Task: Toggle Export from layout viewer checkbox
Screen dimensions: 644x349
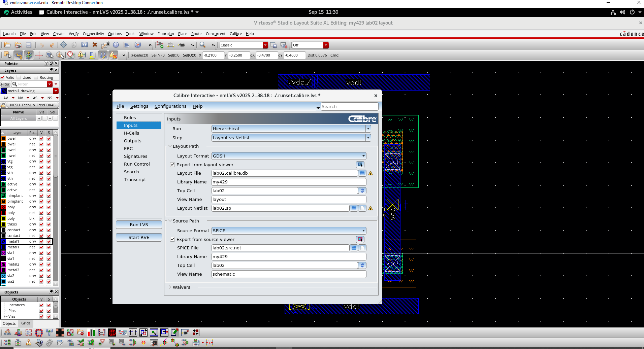Action: tap(172, 165)
